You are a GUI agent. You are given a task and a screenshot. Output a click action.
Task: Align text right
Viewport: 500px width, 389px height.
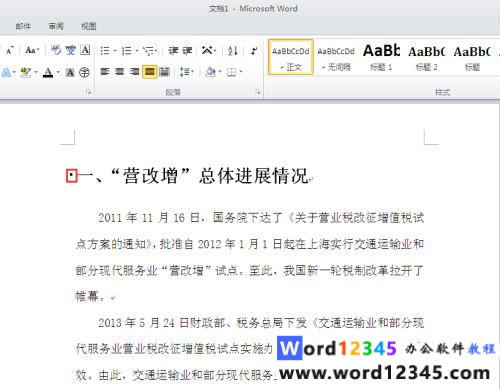tap(134, 72)
